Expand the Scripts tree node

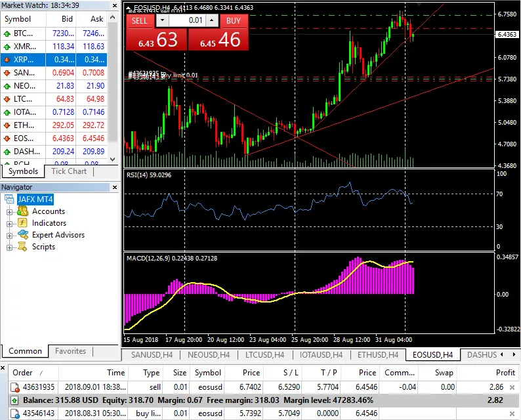(x=9, y=248)
